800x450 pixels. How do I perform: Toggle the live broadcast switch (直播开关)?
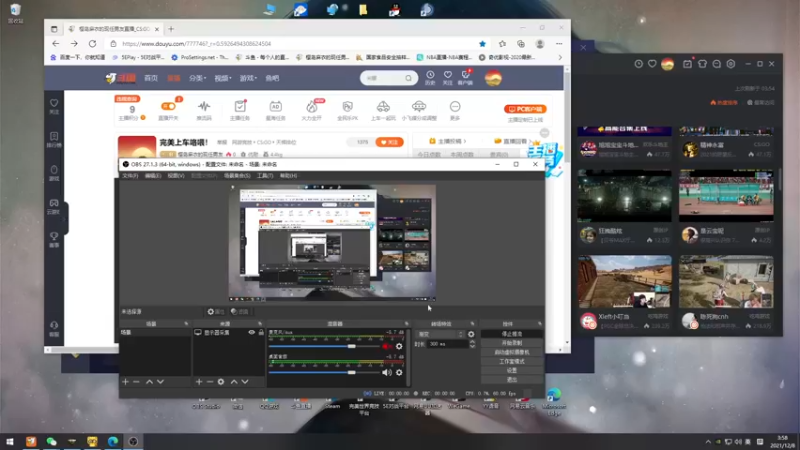click(x=168, y=106)
